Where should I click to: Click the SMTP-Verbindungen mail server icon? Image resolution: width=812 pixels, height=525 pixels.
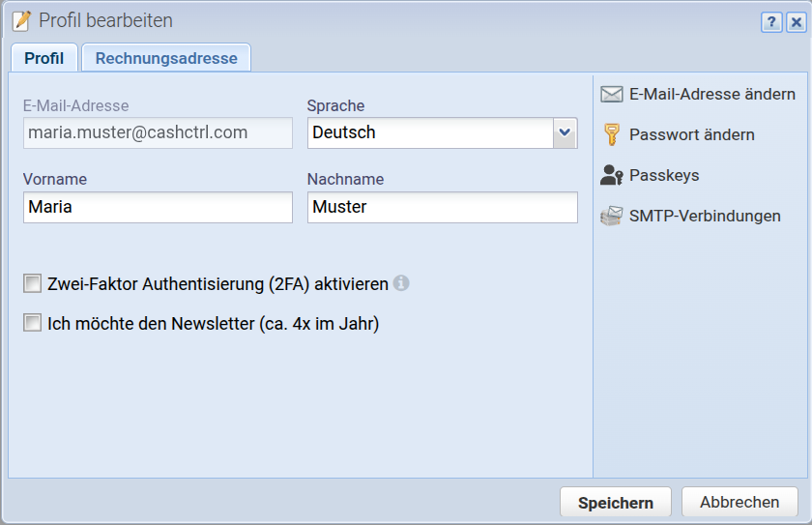click(612, 216)
